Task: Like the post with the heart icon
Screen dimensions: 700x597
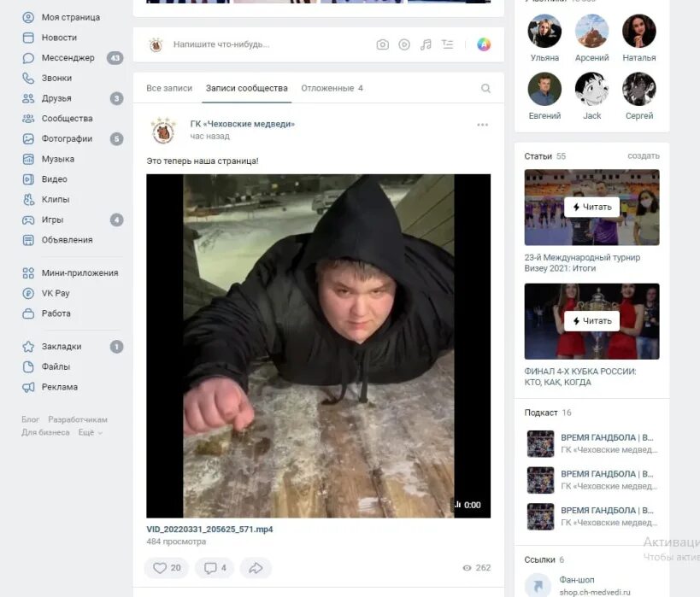Action: pos(161,567)
